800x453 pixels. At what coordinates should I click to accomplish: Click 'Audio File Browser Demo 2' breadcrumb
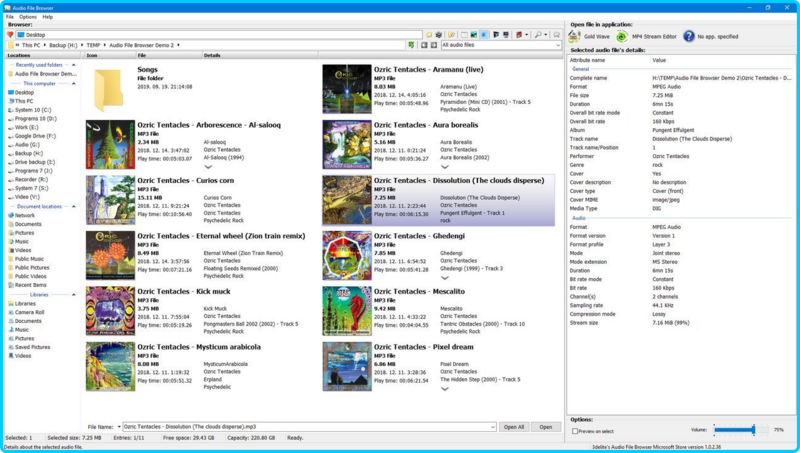pyautogui.click(x=141, y=45)
